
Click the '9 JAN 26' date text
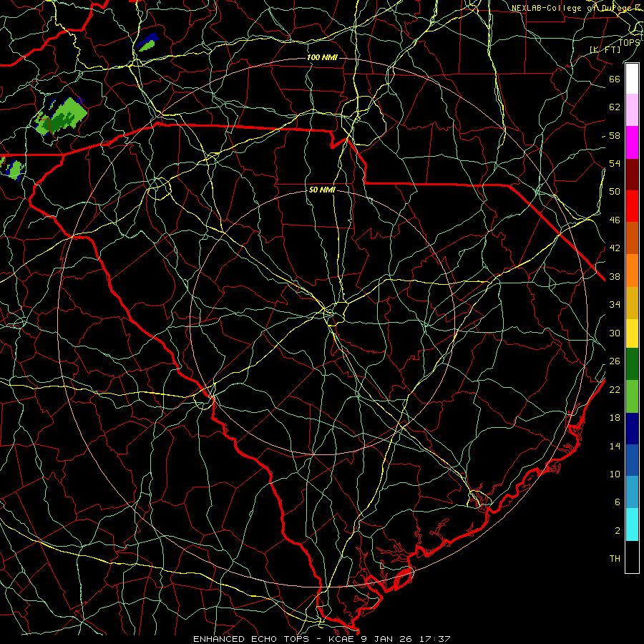(x=386, y=639)
